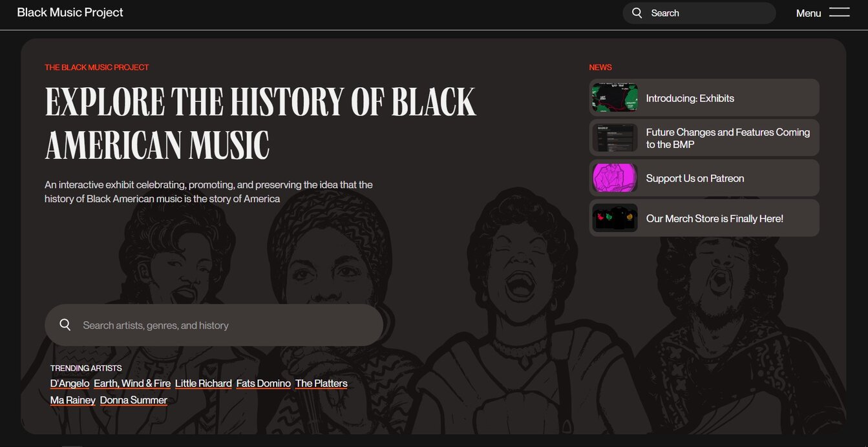The width and height of the screenshot is (868, 447).
Task: Click the Future Changes screenshot thumbnail icon
Action: 613,138
